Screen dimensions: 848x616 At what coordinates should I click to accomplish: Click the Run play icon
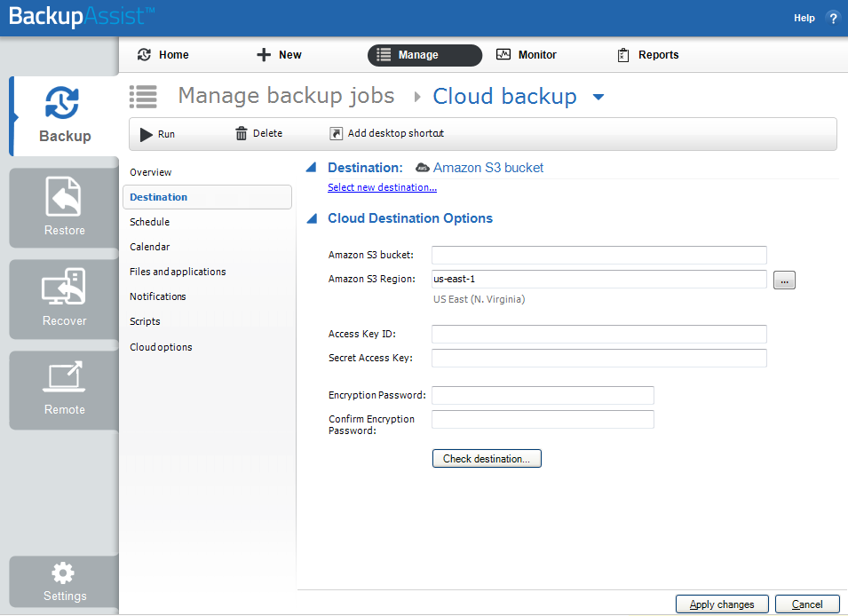point(146,134)
